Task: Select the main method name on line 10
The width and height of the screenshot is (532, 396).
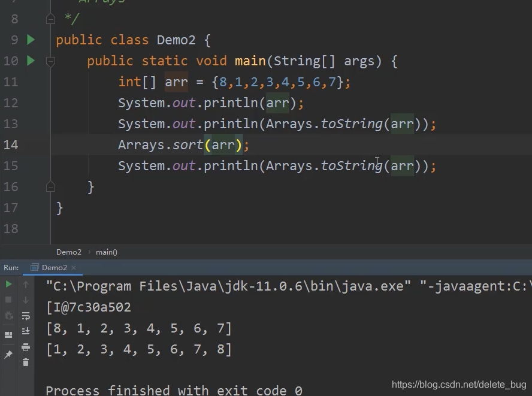Action: click(250, 61)
